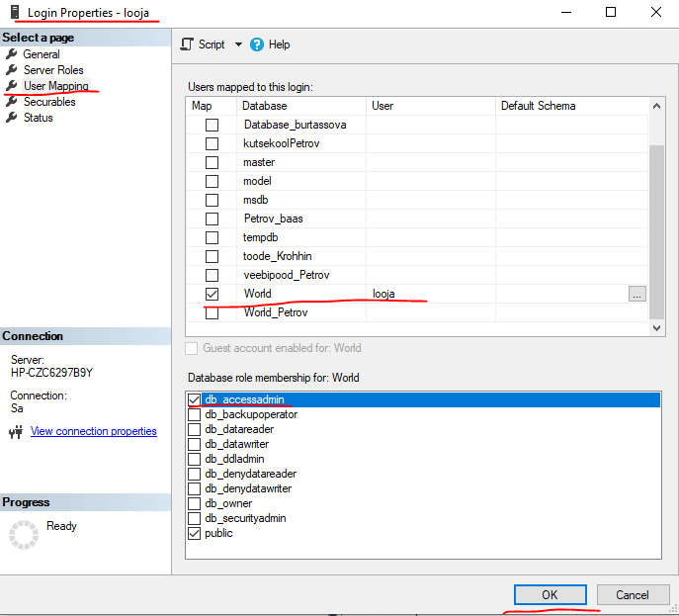679x616 pixels.
Task: Open the Help icon in toolbar
Action: click(x=257, y=44)
